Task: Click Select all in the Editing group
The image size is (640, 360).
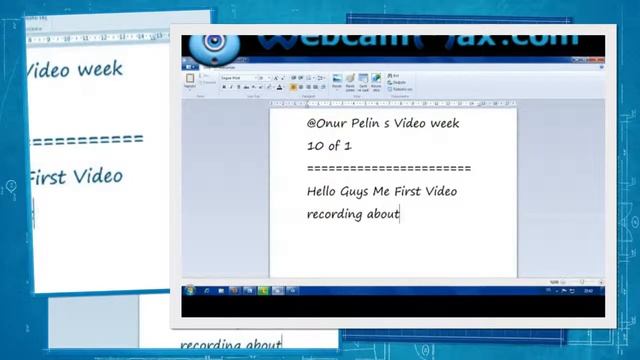Action: (400, 89)
